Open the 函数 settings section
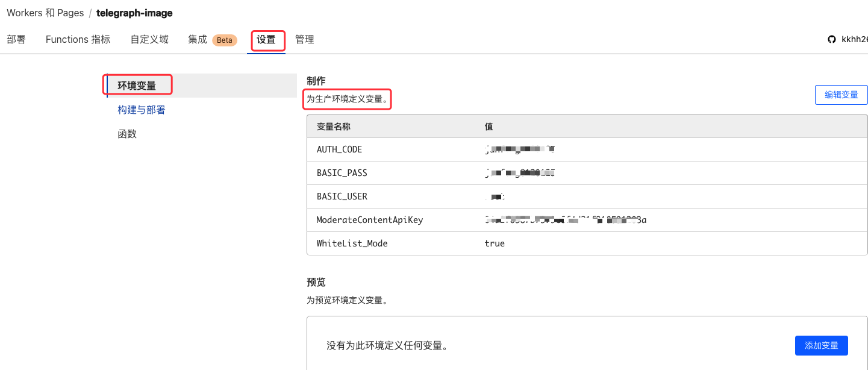Image resolution: width=868 pixels, height=370 pixels. (127, 134)
